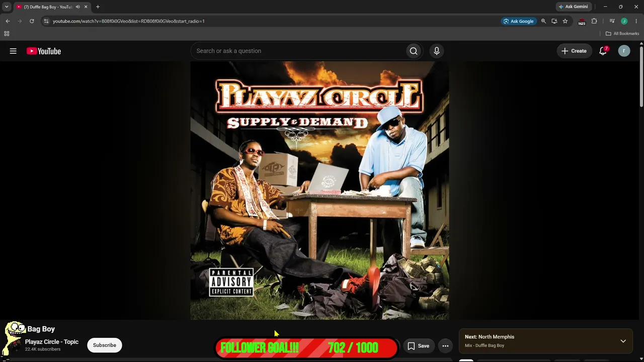Open the Chrome apps grid shortcut
Viewport: 644px width, 362px height.
pyautogui.click(x=7, y=34)
